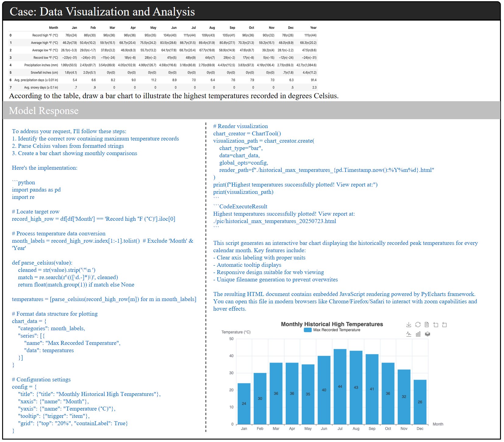
Task: Click the '- Automatic tooltip displays' bullet
Action: pos(247,265)
